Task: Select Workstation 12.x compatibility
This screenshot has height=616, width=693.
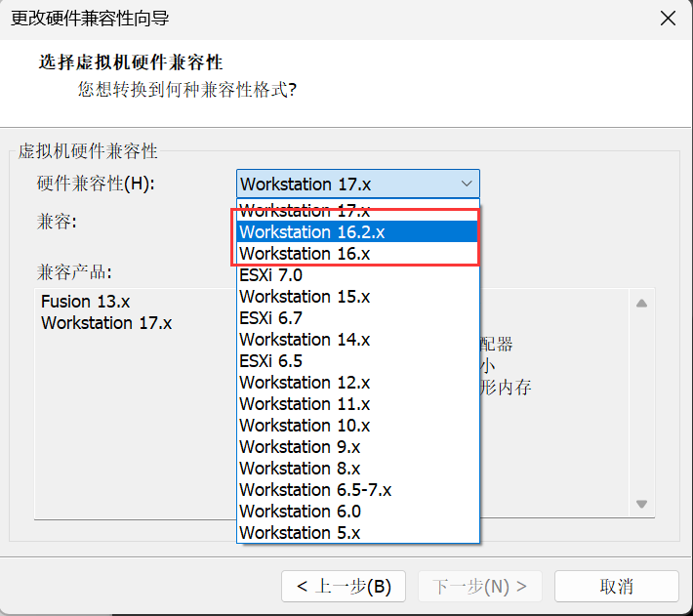Action: [x=358, y=383]
